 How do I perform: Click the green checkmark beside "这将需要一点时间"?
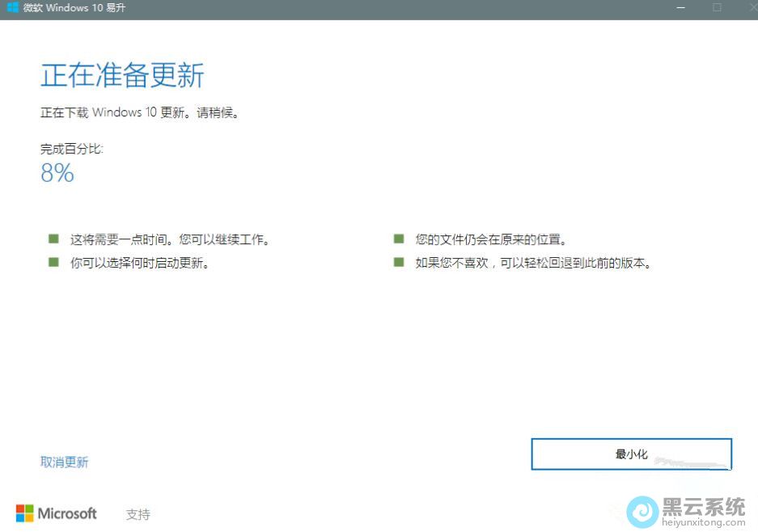53,239
